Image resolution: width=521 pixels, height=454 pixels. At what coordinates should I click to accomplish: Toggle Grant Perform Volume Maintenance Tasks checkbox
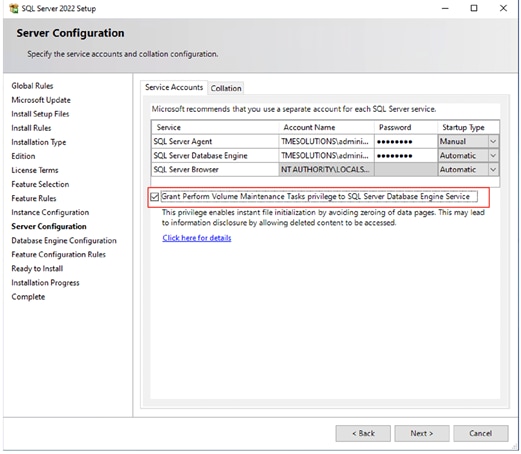point(154,197)
